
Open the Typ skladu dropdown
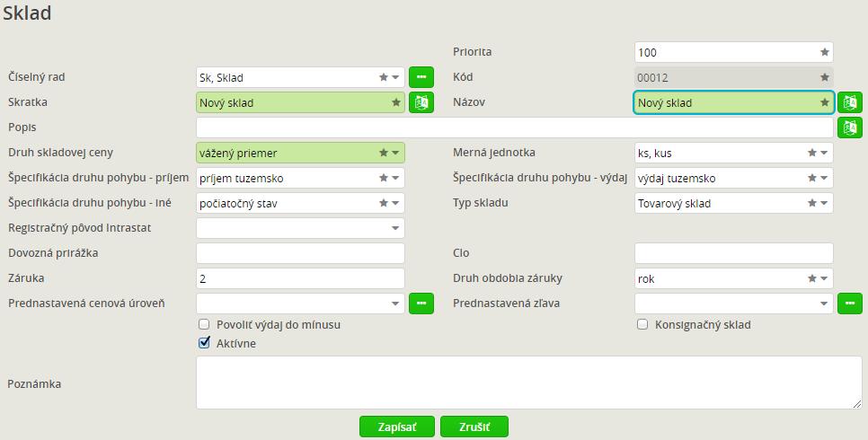pyautogui.click(x=824, y=203)
